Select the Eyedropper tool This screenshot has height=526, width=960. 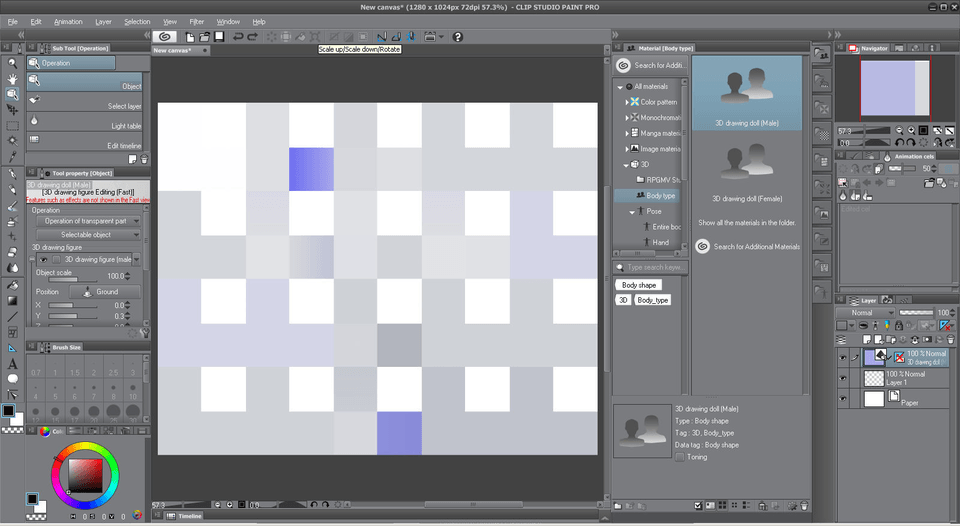[12, 157]
